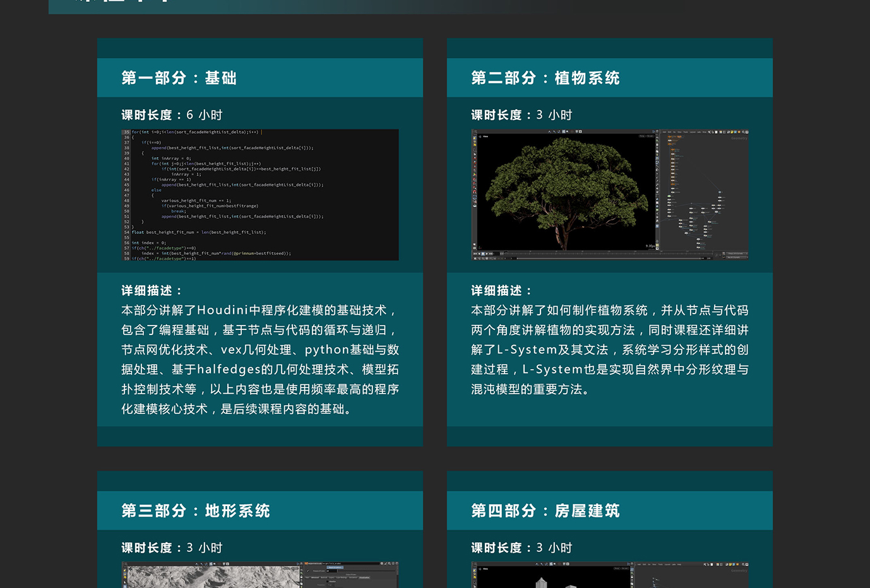Viewport: 870px width, 588px height.
Task: Click the play button in the tree playbar
Action: coord(487,254)
